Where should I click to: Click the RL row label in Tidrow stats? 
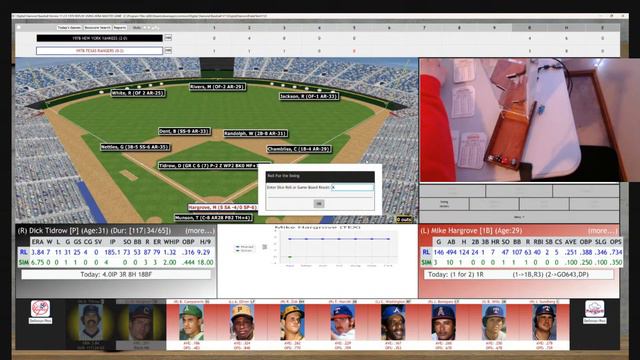23,252
